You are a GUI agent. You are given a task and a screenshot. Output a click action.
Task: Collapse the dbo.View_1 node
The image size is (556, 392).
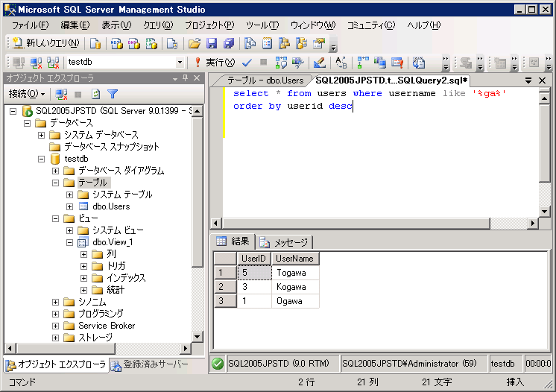pos(70,242)
